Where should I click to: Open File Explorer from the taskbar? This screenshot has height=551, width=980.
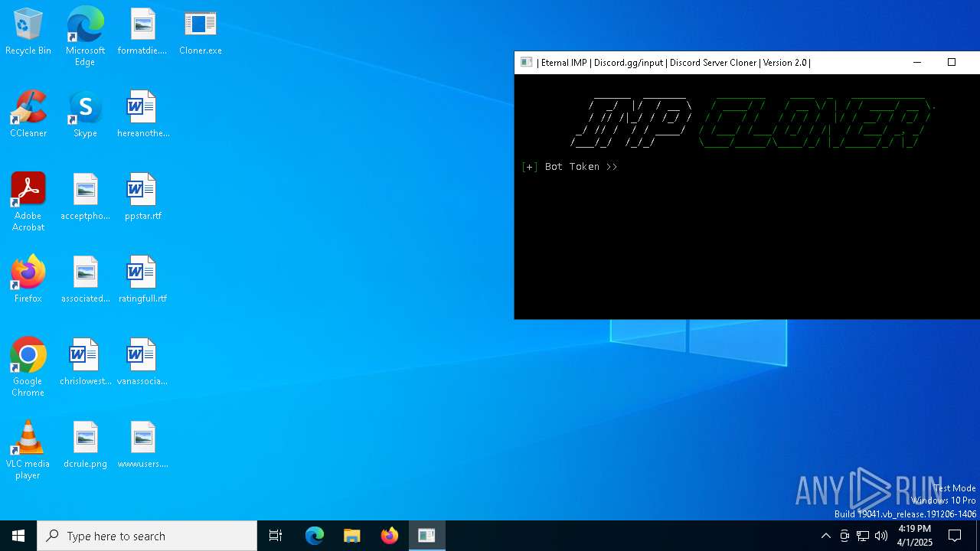[351, 536]
